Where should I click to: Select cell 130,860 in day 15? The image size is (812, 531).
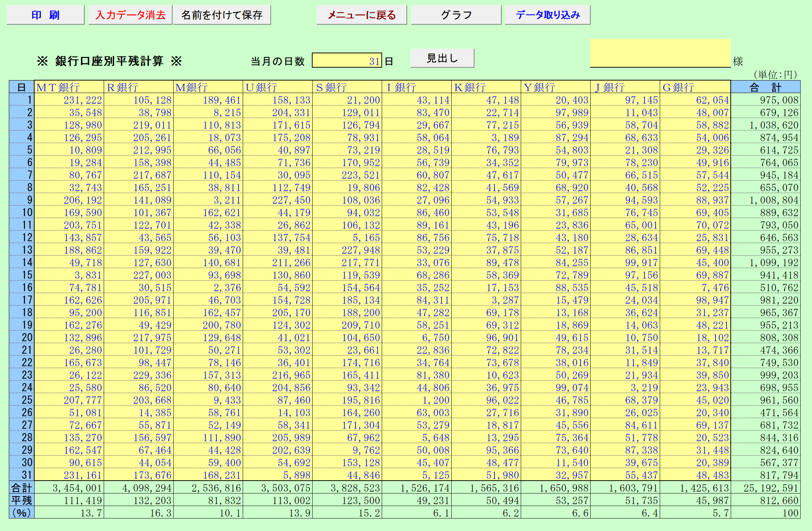pyautogui.click(x=278, y=275)
